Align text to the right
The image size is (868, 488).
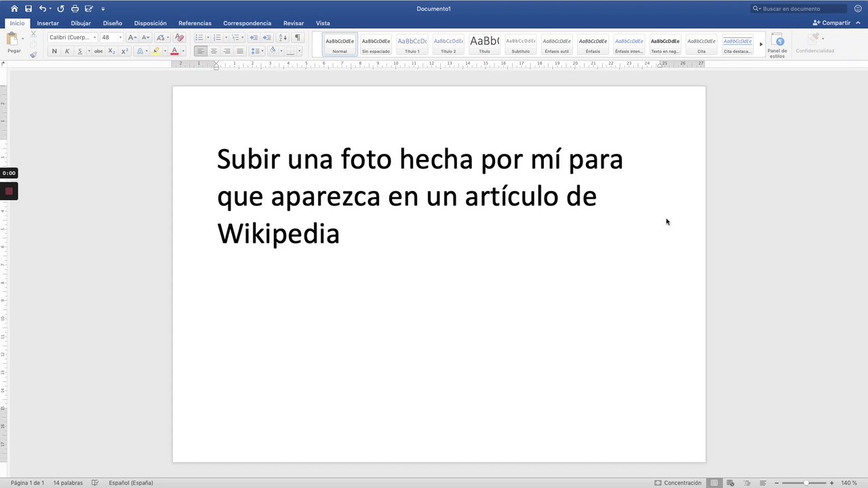(x=226, y=52)
